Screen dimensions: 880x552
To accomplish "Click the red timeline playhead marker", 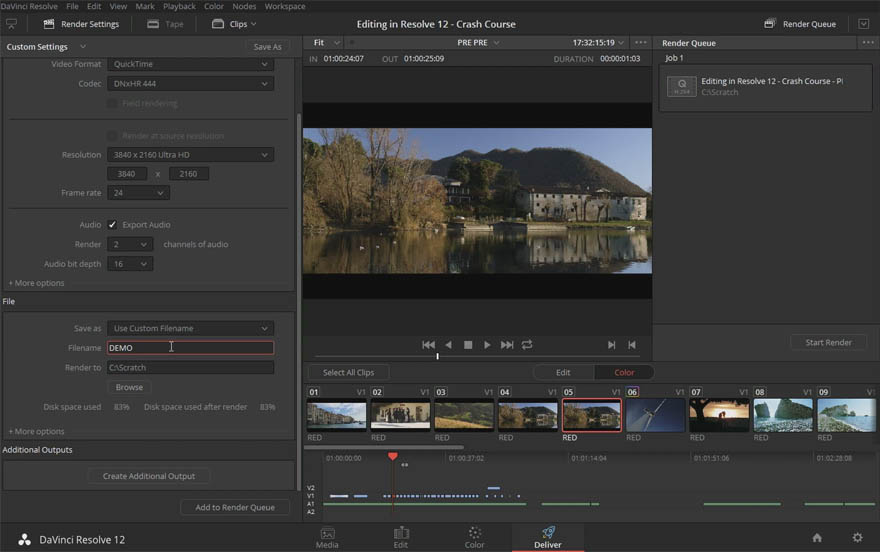I will (x=393, y=457).
